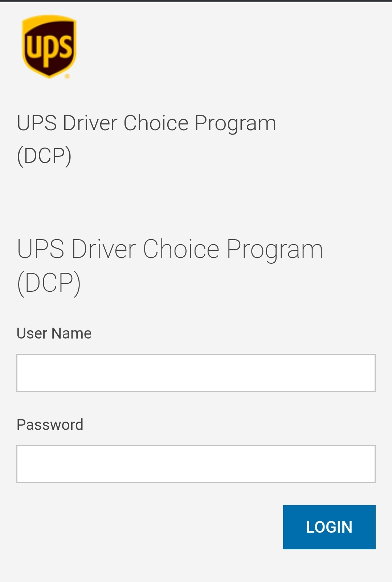Click the word "UPS" in the smaller heading

point(37,123)
